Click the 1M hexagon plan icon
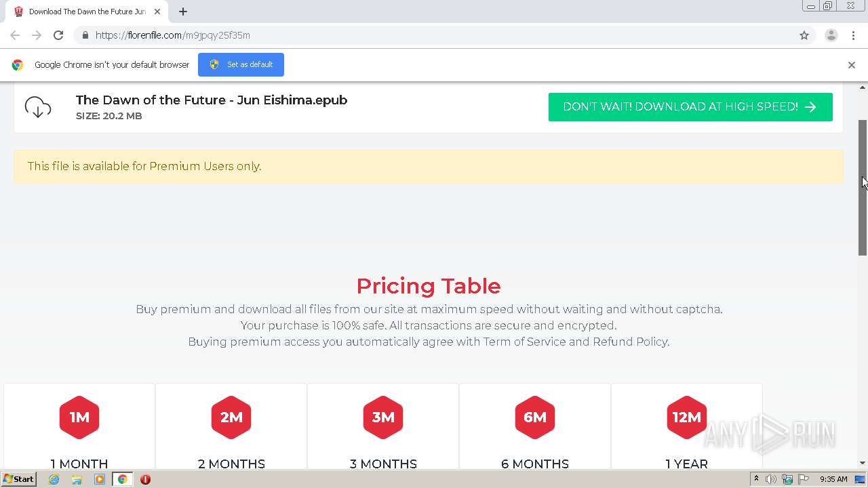The height and width of the screenshot is (488, 868). tap(79, 417)
